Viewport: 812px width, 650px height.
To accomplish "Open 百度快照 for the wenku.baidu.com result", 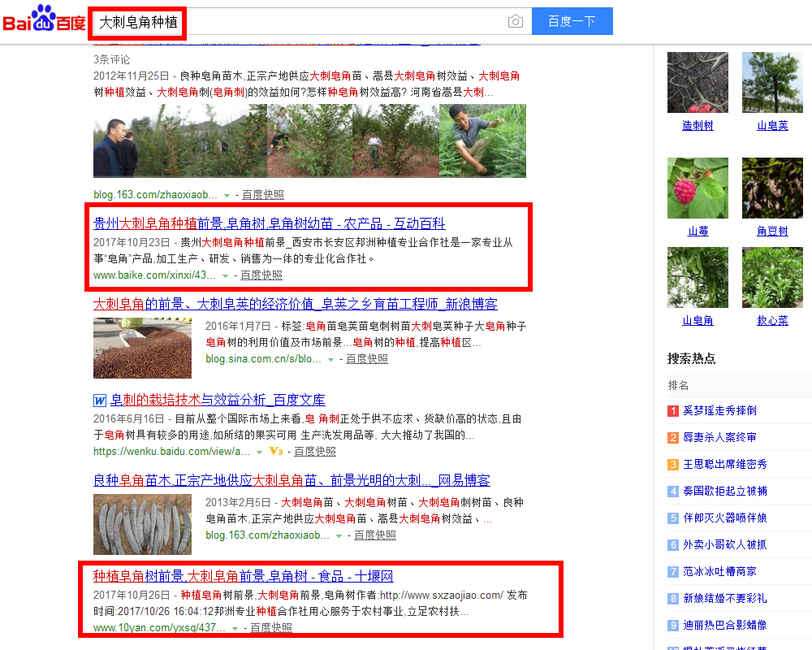I will [315, 452].
